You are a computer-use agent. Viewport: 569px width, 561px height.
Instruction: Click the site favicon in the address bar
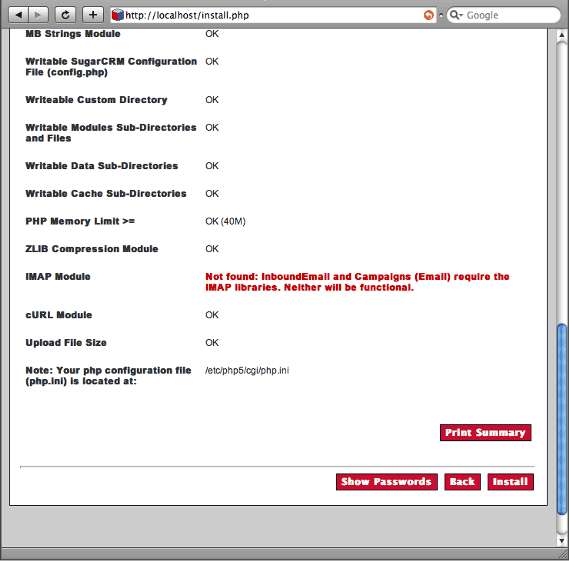(118, 15)
